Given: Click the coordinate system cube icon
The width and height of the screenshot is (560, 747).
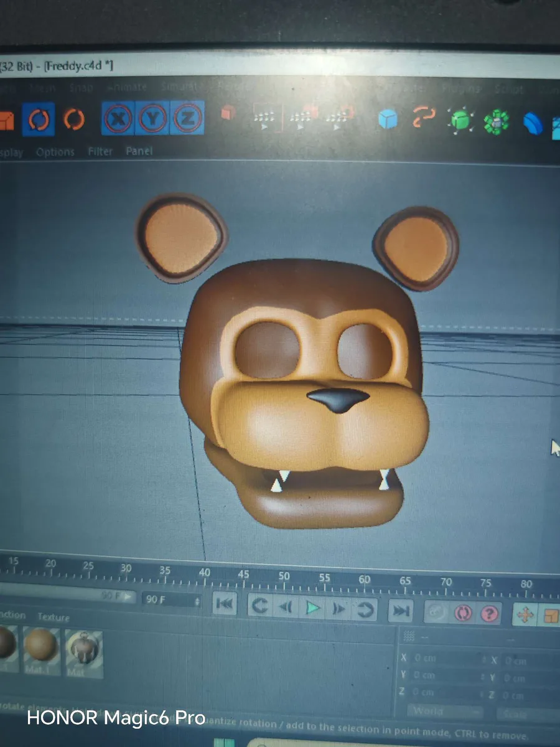Looking at the screenshot, I should coord(229,114).
